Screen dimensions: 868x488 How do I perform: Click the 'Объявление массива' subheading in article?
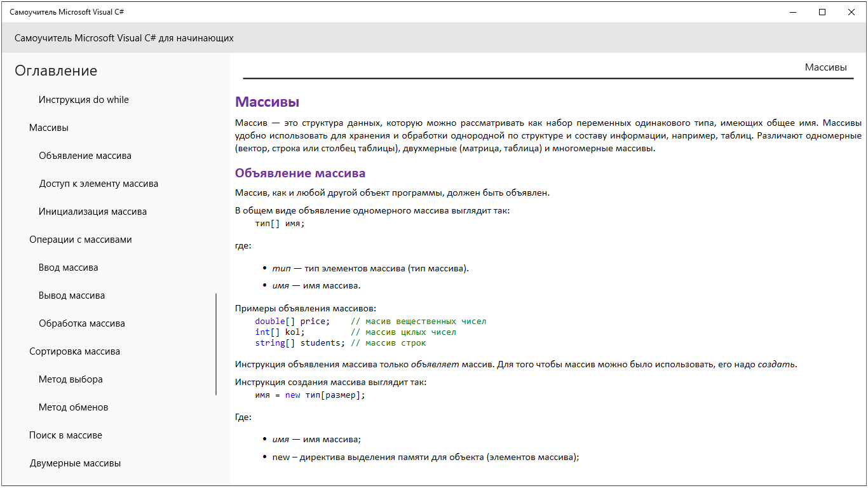tap(300, 173)
